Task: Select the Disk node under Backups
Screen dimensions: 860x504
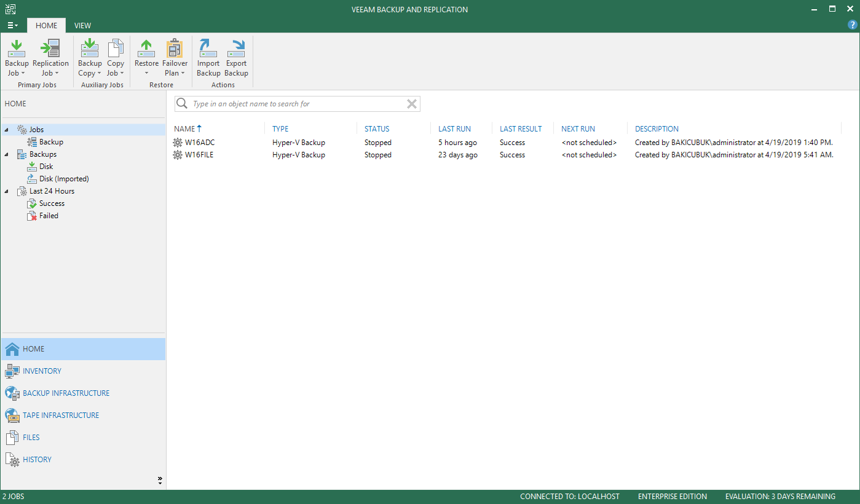Action: coord(46,167)
